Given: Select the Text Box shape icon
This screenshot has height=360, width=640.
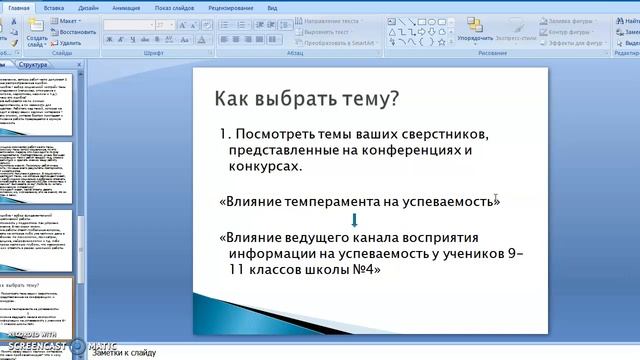Looking at the screenshot, I should (391, 22).
